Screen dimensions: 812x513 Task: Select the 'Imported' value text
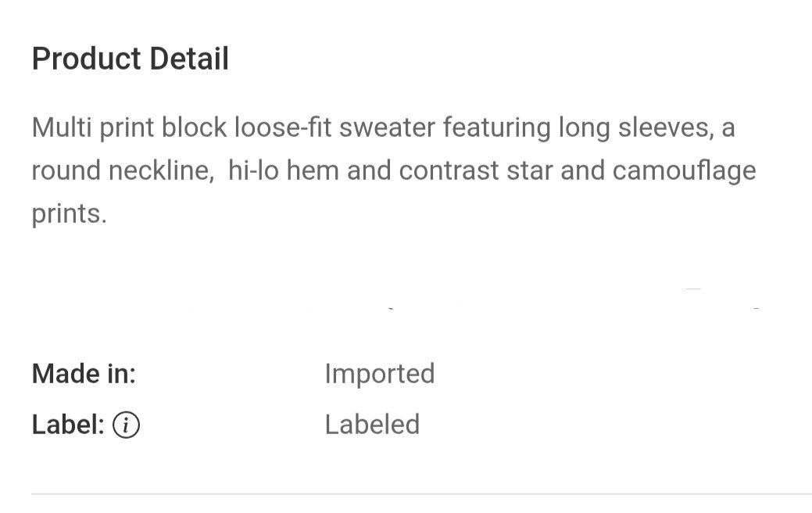[x=379, y=374]
